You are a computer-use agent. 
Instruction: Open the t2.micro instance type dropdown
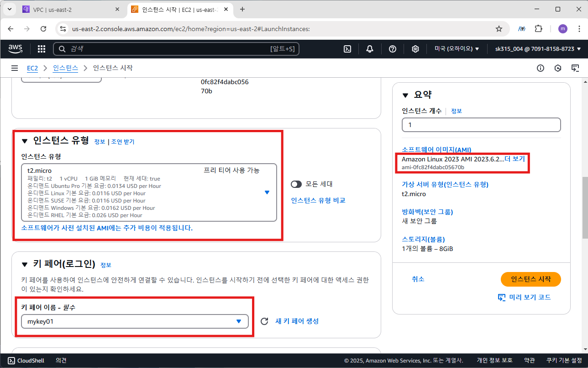pos(149,192)
